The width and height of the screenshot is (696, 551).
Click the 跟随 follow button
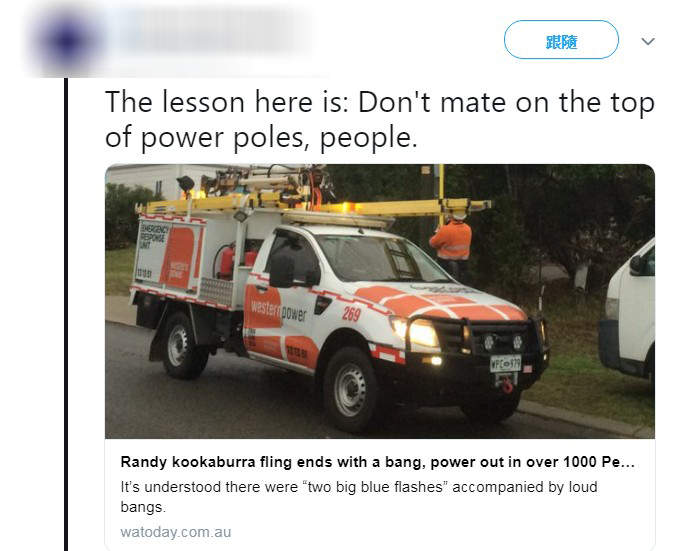coord(561,40)
